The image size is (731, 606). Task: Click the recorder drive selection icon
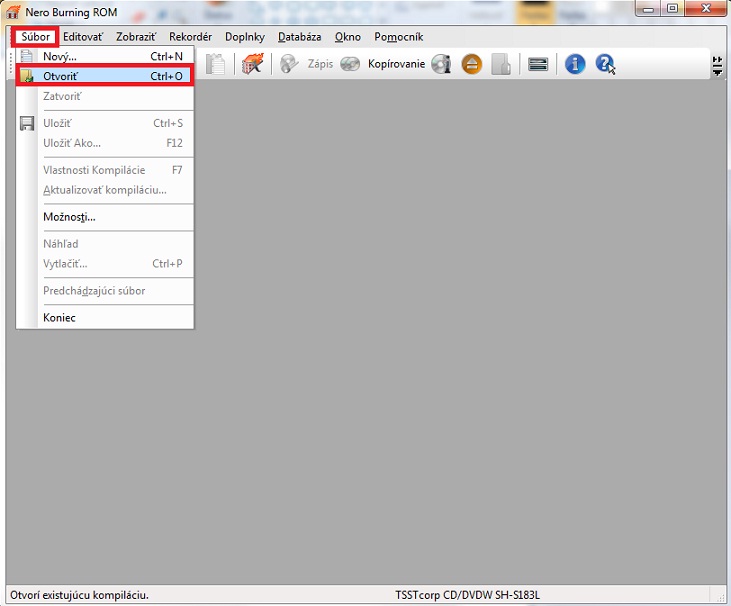click(x=538, y=64)
